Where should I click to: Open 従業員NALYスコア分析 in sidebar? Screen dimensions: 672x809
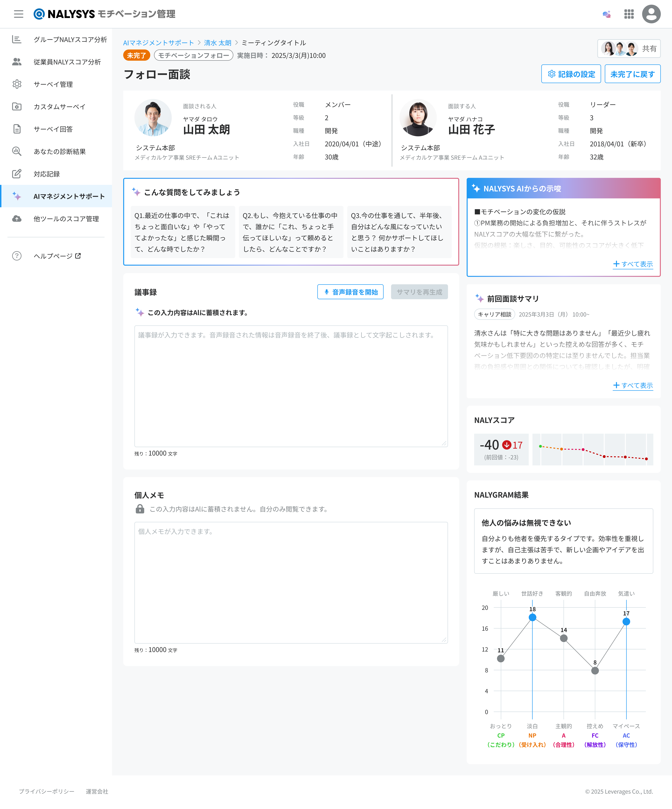coord(56,62)
